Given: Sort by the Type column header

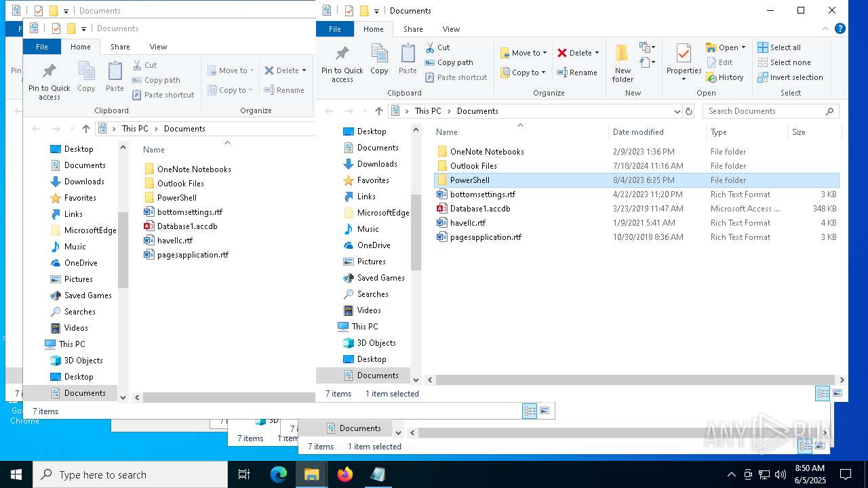Looking at the screenshot, I should tap(747, 132).
